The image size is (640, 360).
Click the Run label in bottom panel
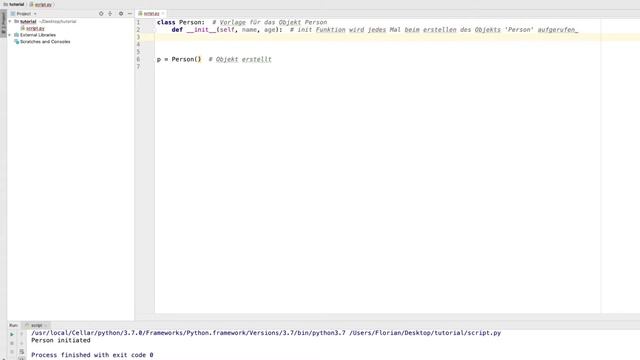point(13,325)
